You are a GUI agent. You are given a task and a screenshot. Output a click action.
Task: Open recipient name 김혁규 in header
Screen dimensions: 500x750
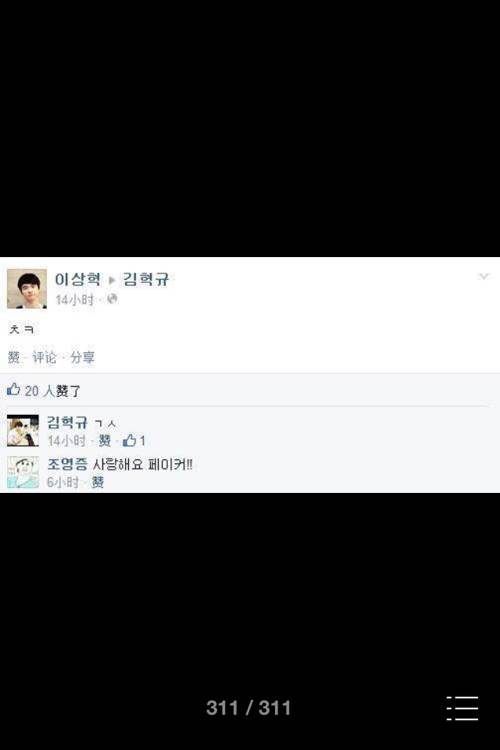(146, 279)
